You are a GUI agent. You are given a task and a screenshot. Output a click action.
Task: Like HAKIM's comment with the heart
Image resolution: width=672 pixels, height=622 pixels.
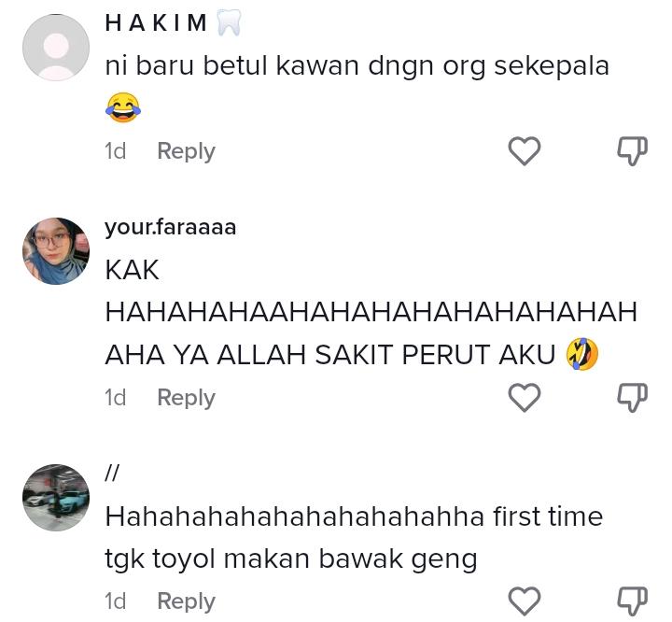click(525, 150)
